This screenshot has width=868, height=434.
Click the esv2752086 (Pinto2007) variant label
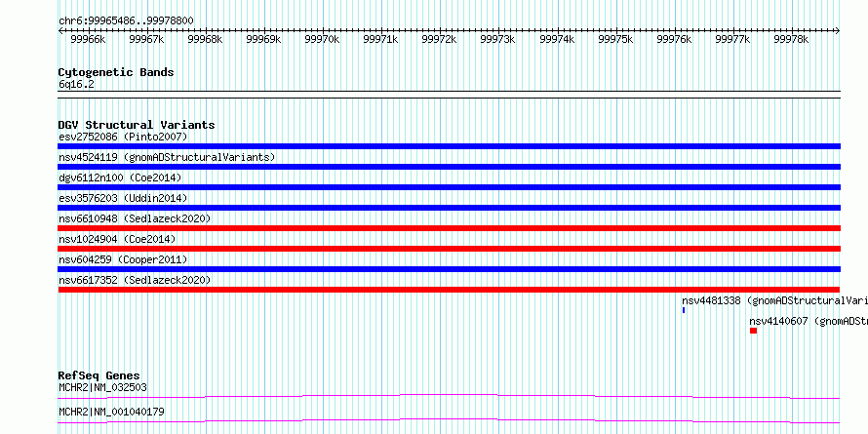[123, 137]
